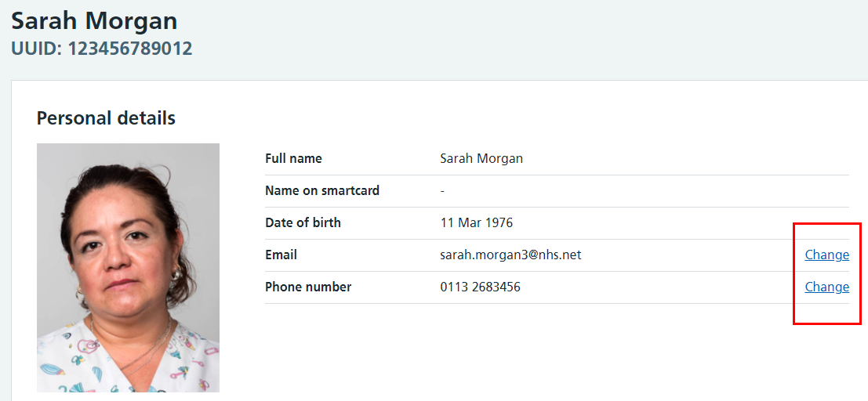Click the Name on smartcard label
This screenshot has height=401, width=868.
point(322,191)
